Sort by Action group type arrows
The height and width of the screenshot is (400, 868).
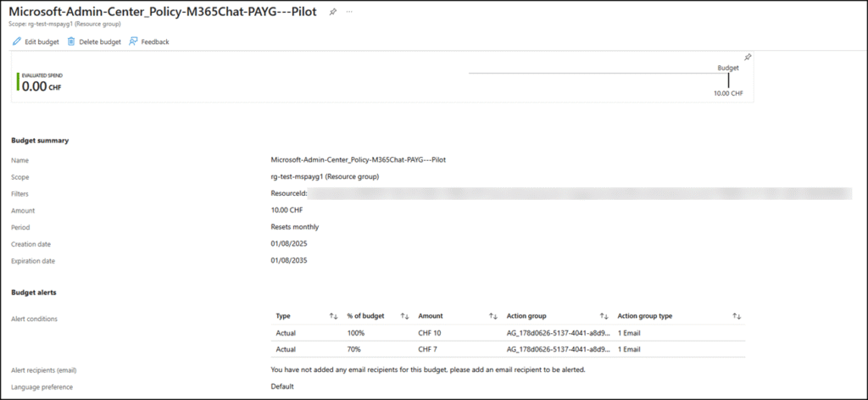[x=737, y=316]
